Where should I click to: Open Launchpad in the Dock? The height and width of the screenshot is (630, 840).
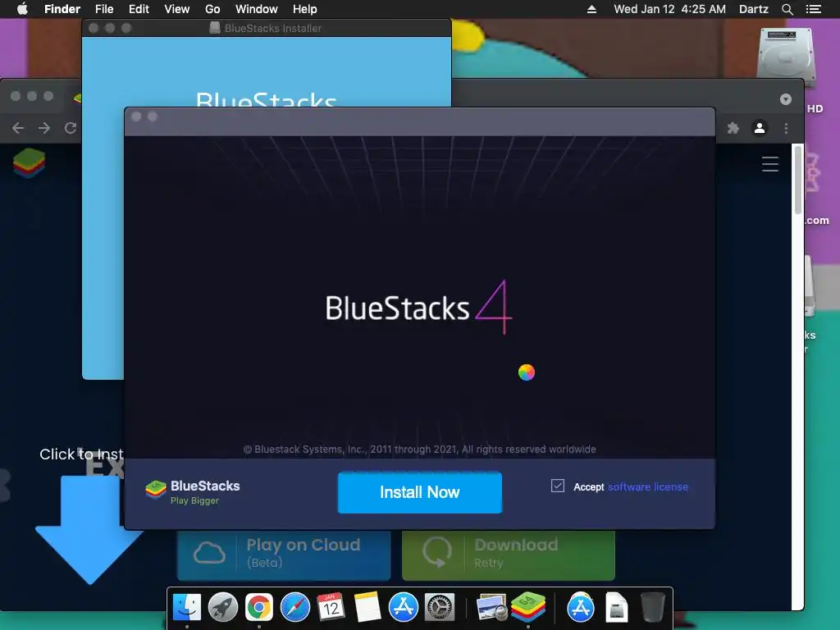coord(223,608)
